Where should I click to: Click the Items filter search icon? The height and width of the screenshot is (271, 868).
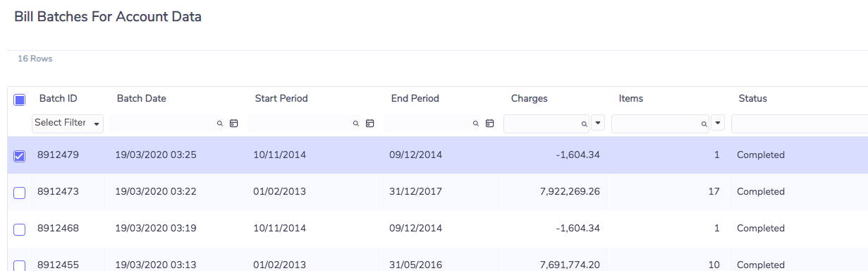tap(704, 124)
